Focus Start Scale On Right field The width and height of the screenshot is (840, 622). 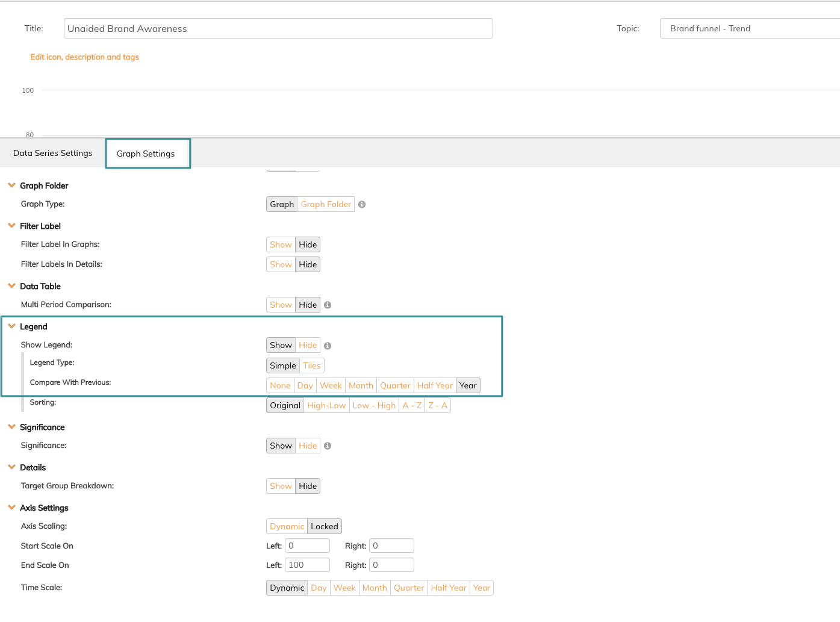(x=391, y=546)
